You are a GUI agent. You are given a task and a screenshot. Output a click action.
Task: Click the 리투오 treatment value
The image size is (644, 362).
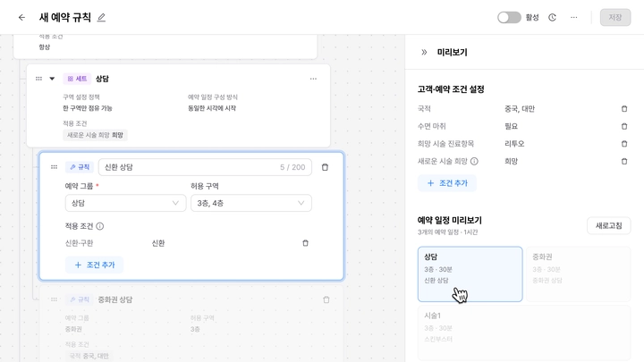(x=514, y=144)
